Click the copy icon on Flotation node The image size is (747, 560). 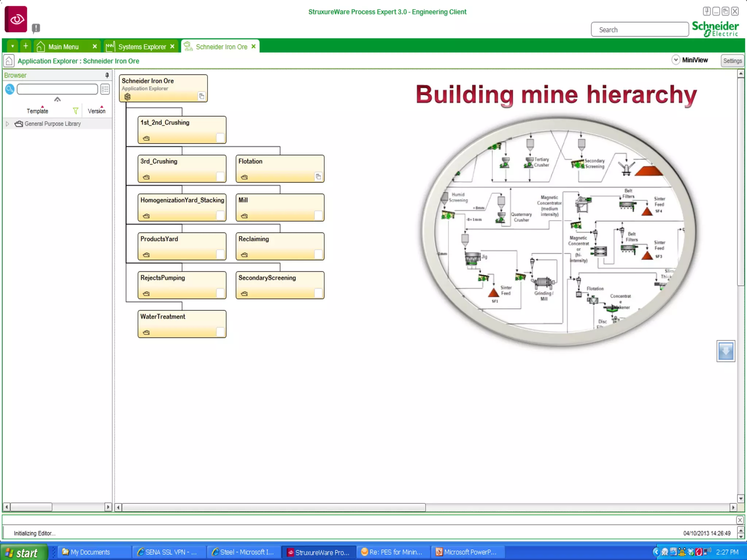click(x=318, y=177)
